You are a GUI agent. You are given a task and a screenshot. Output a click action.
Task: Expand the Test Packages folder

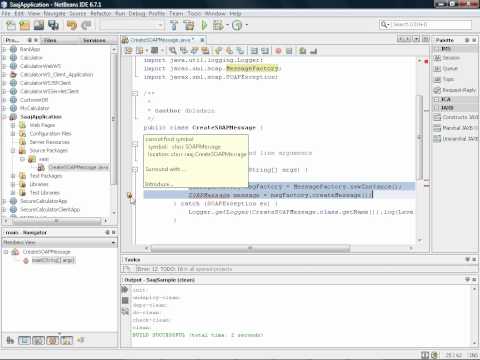(x=13, y=176)
